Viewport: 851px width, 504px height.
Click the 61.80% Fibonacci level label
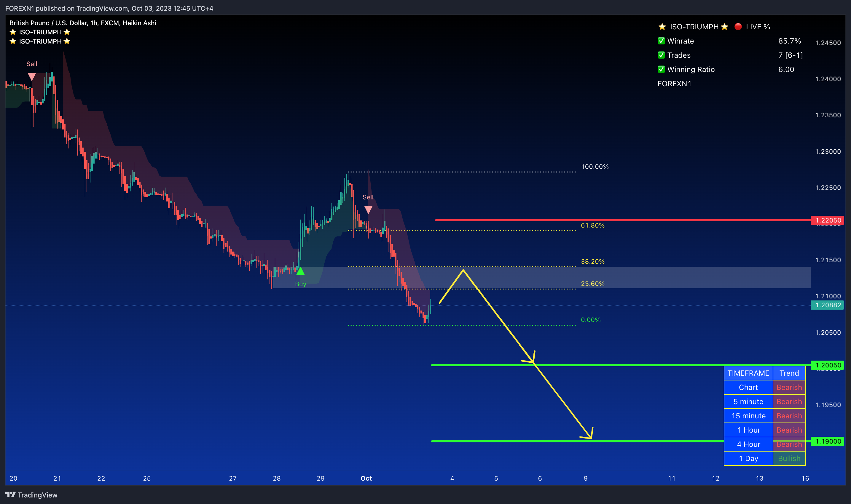593,225
